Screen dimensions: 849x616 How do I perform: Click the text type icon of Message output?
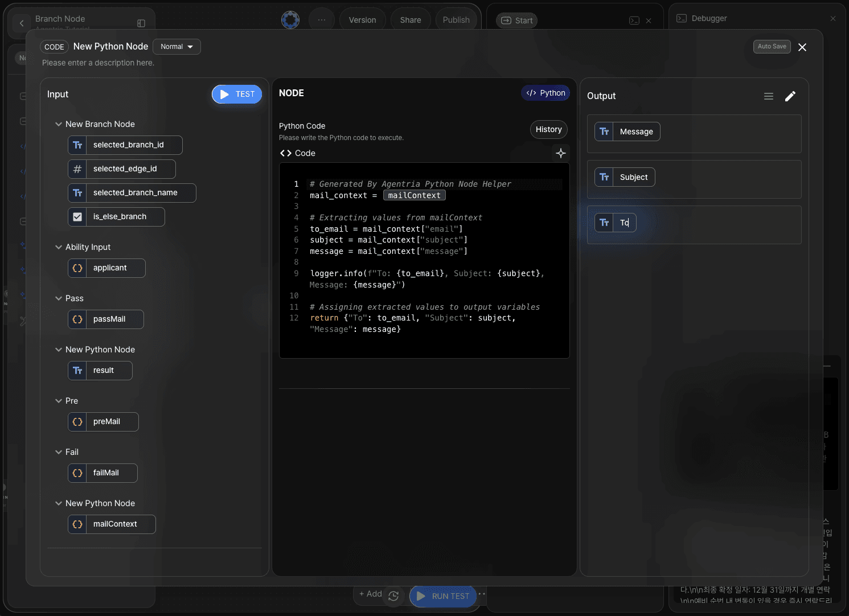click(x=604, y=132)
